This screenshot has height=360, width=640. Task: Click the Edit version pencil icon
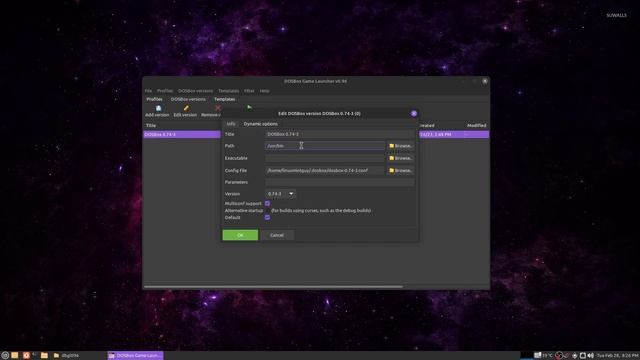click(x=186, y=108)
